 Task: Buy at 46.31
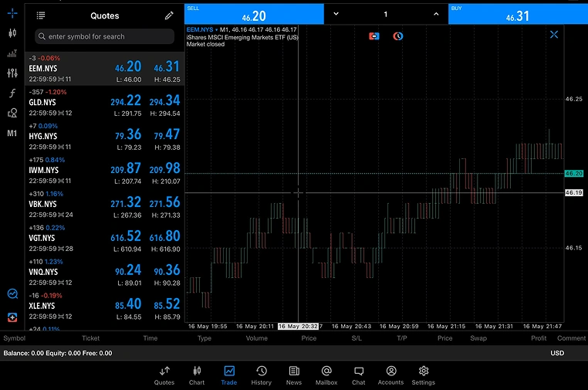pos(518,14)
